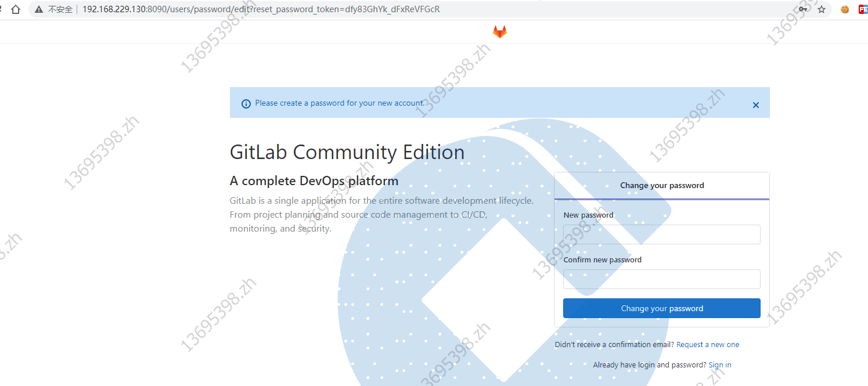
Task: Click the blue Change your password button
Action: click(662, 308)
